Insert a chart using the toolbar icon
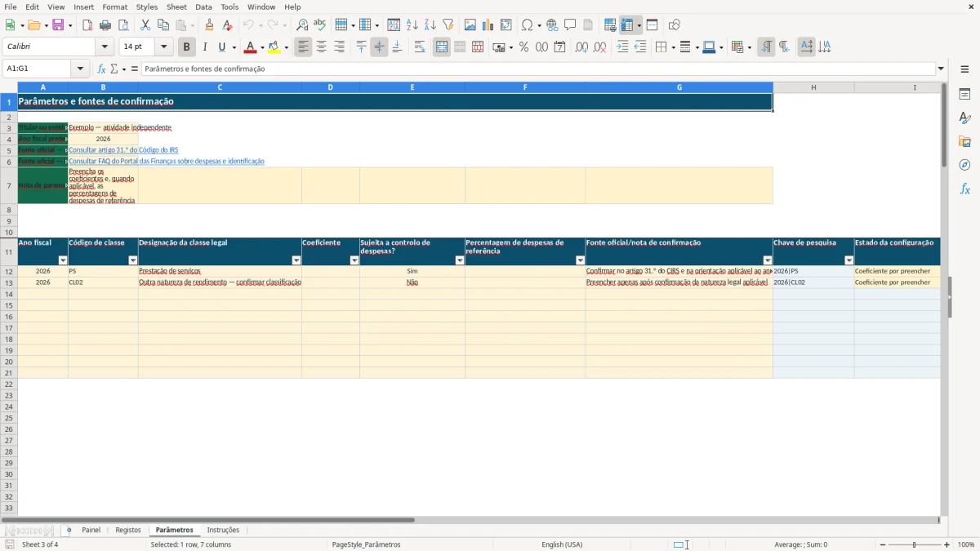Image resolution: width=980 pixels, height=551 pixels. click(x=488, y=25)
